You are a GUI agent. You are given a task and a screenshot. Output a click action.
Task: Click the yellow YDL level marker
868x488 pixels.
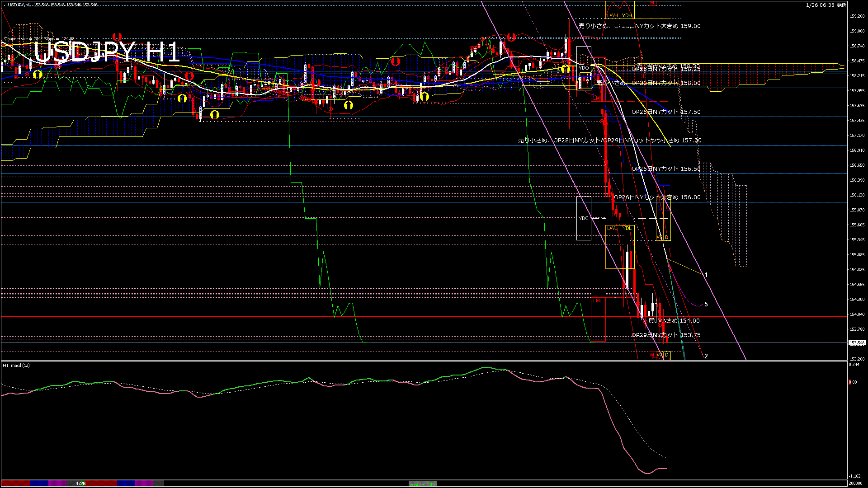pos(627,228)
